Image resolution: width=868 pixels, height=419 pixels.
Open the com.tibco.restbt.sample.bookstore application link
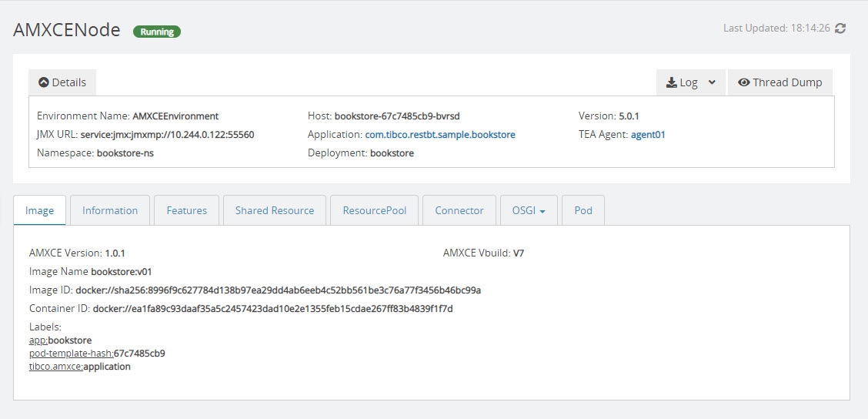(440, 135)
